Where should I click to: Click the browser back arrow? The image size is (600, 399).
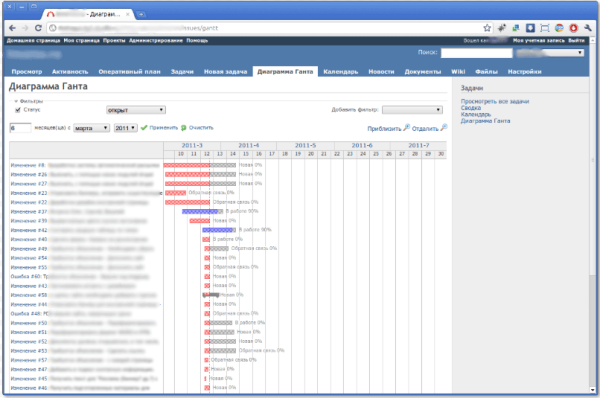click(x=12, y=28)
